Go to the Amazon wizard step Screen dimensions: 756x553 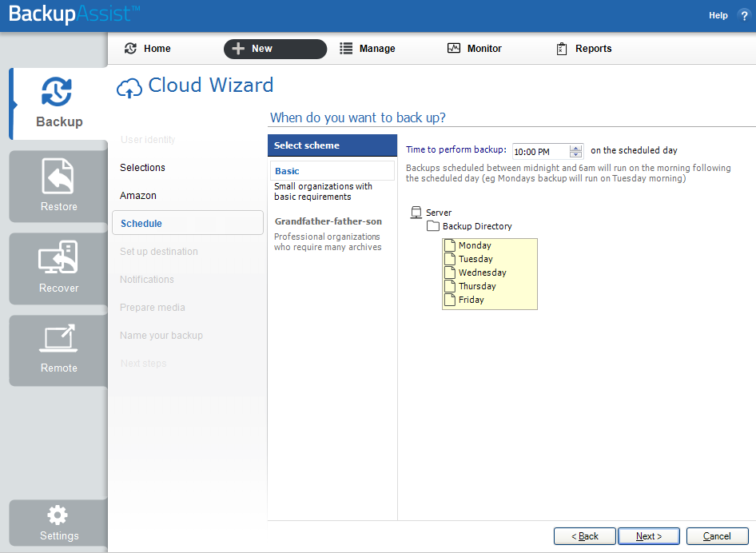point(138,195)
